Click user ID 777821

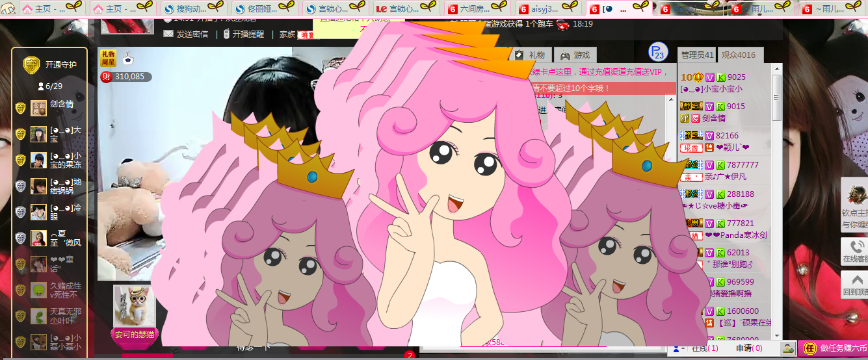click(x=741, y=224)
